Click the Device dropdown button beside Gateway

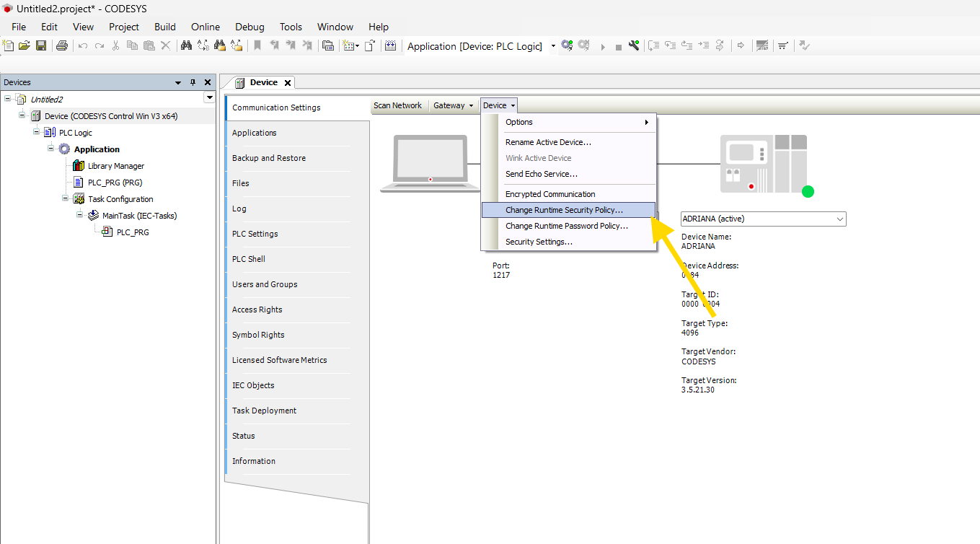point(499,105)
